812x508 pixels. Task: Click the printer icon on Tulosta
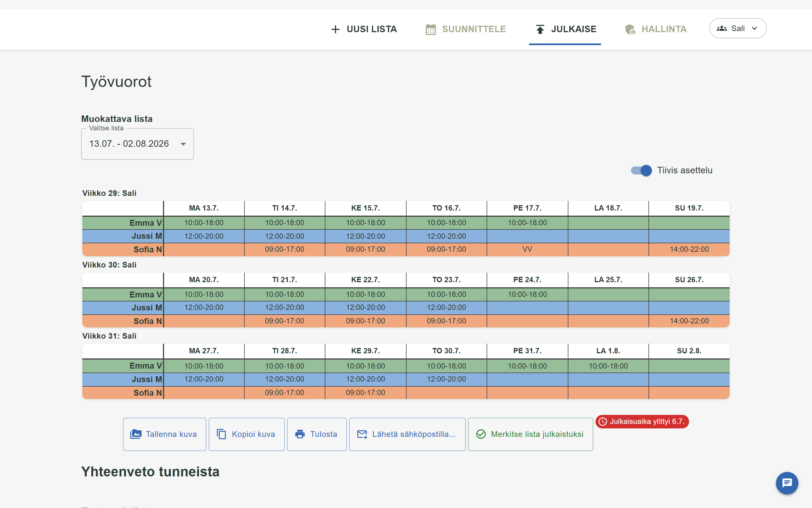click(300, 434)
